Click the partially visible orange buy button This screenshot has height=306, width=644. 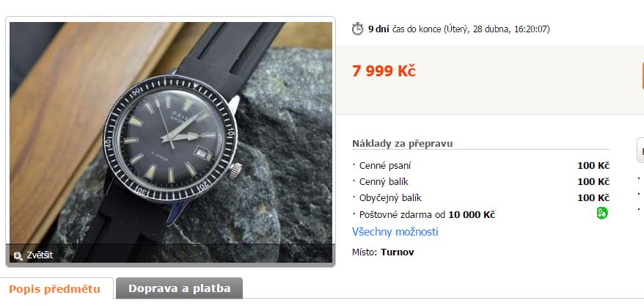[x=643, y=76]
